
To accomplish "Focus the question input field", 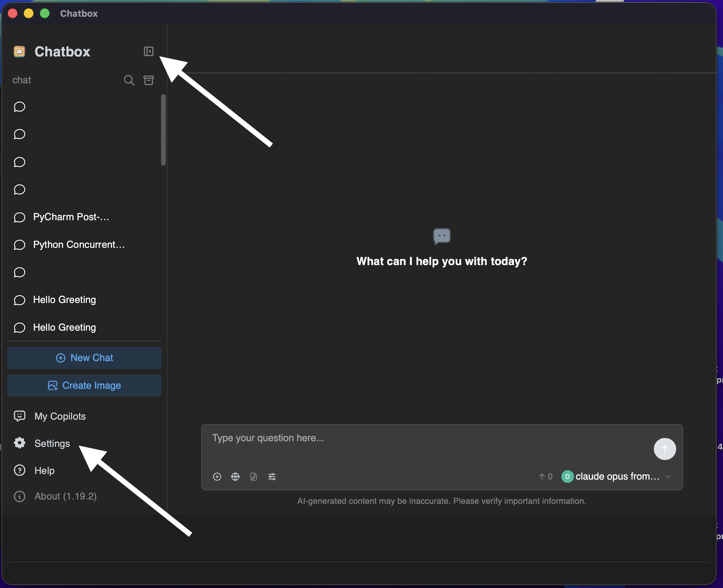I will point(384,438).
